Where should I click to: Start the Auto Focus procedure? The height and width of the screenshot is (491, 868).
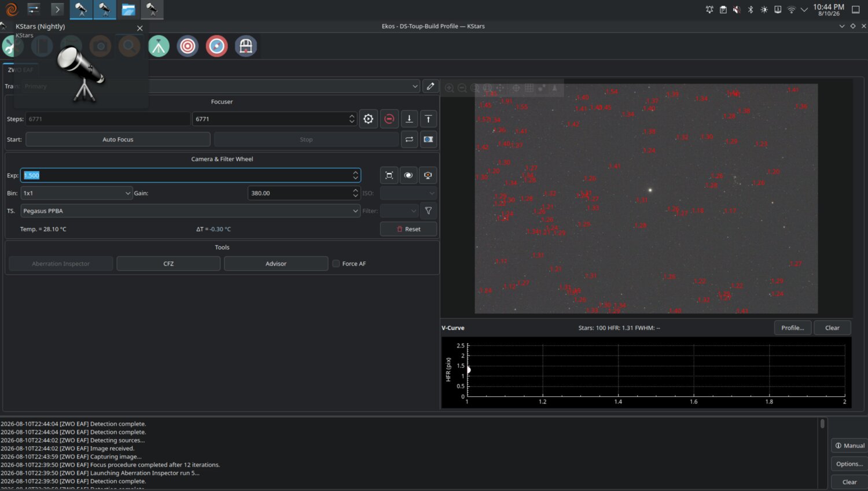point(118,139)
